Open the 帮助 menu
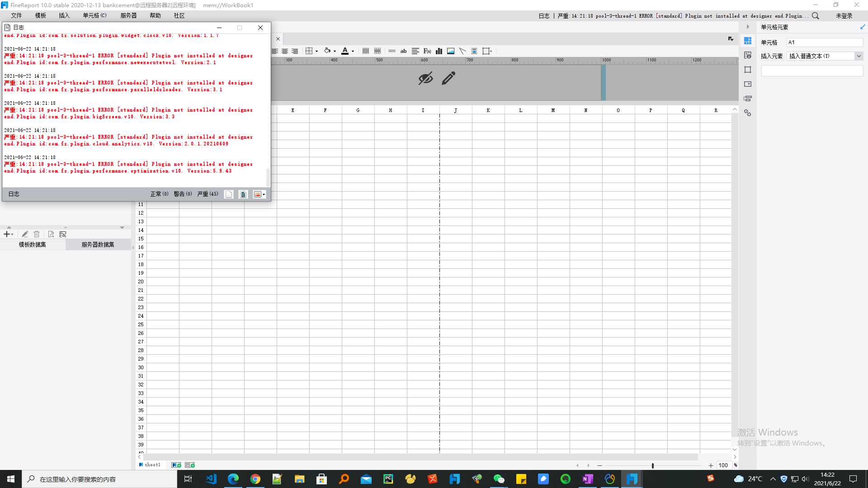868x488 pixels. click(x=156, y=16)
